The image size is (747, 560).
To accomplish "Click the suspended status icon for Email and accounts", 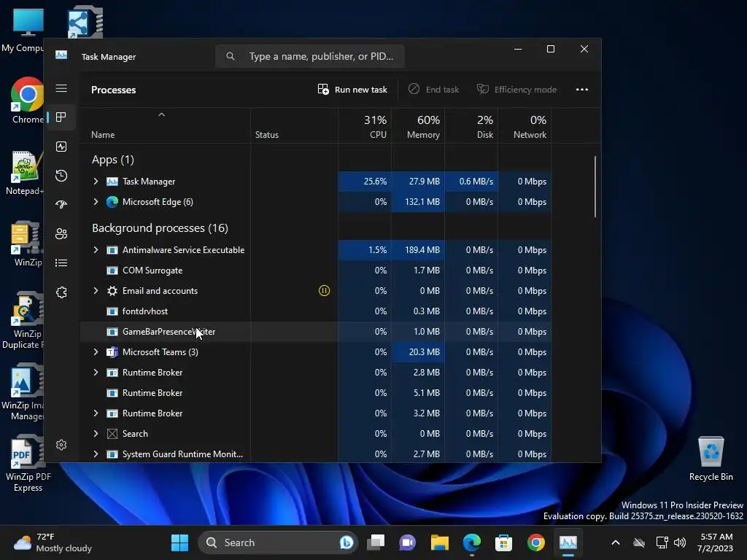I will point(324,290).
